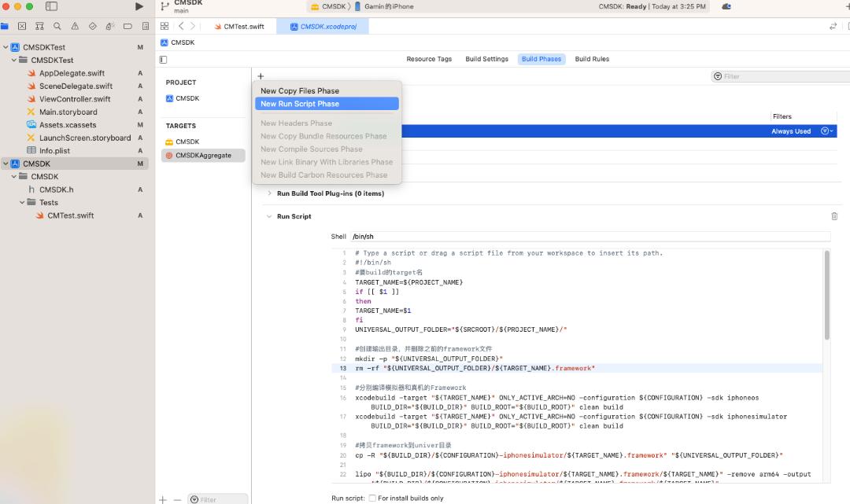Screen dimensions: 850x504
Task: Click the editor swap arrows icon
Action: point(833,26)
